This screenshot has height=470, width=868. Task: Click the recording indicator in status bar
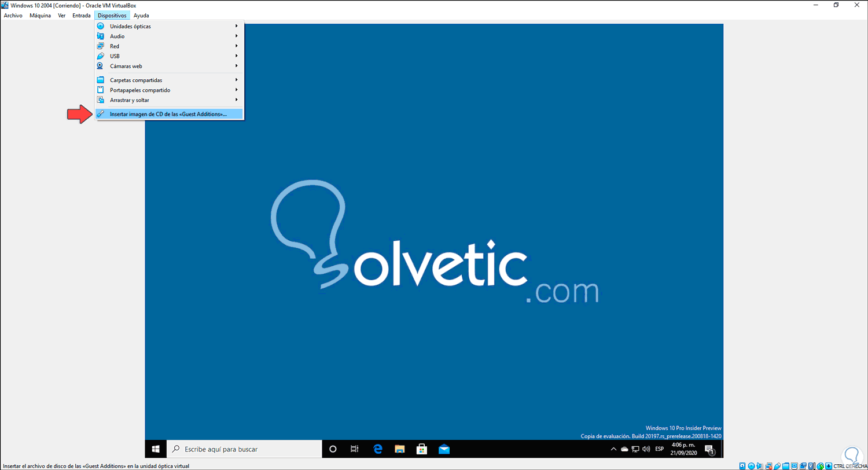803,465
